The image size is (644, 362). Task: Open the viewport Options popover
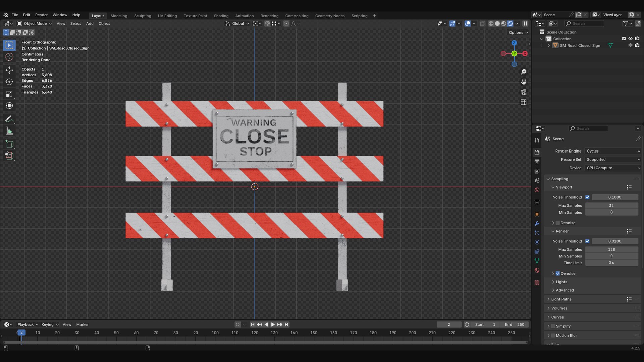[x=518, y=33]
